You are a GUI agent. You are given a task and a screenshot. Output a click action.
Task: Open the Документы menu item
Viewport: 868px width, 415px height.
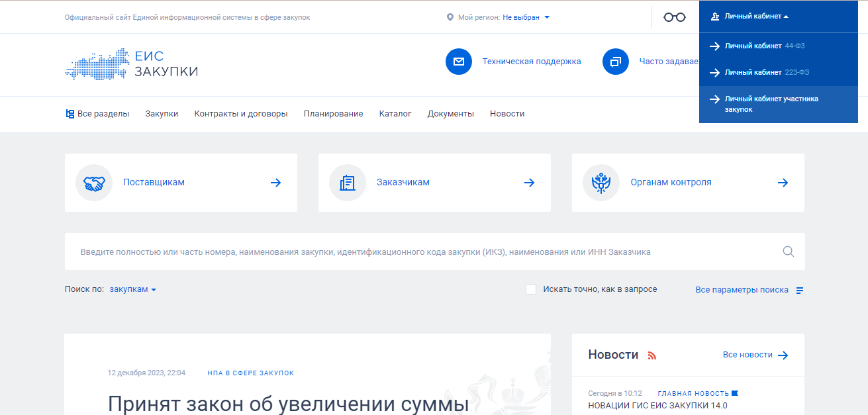(451, 114)
